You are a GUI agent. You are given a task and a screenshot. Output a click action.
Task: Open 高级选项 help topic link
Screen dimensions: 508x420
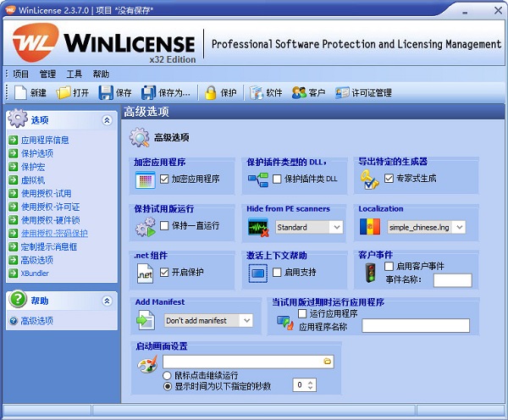coord(36,321)
